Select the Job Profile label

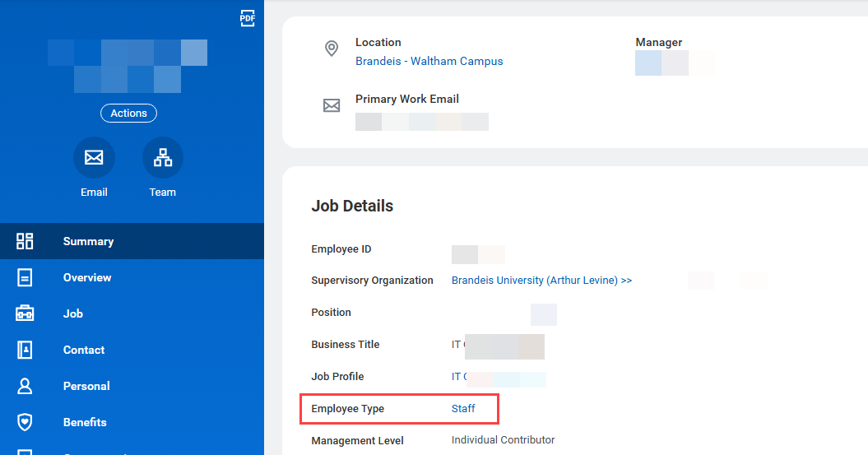click(x=337, y=376)
